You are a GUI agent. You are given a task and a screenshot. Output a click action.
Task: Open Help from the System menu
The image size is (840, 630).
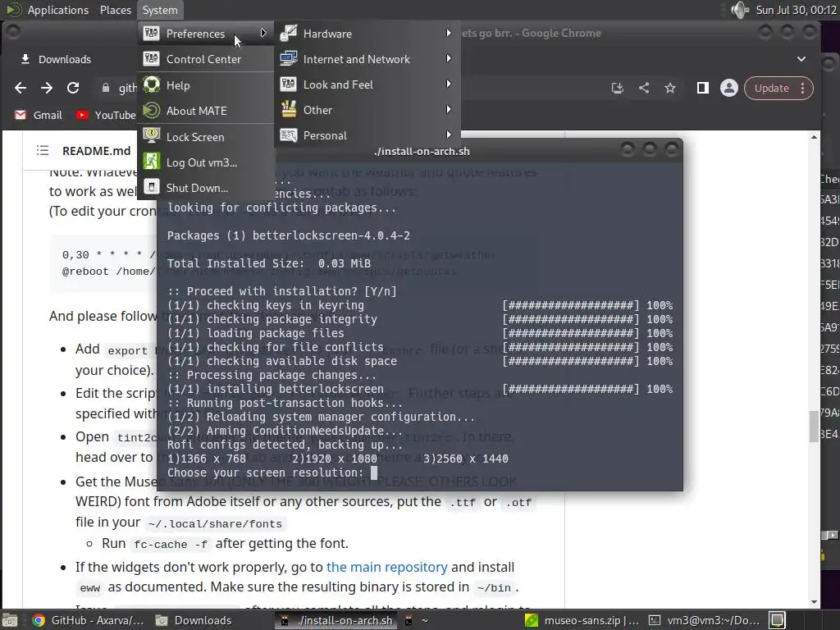coord(206,85)
